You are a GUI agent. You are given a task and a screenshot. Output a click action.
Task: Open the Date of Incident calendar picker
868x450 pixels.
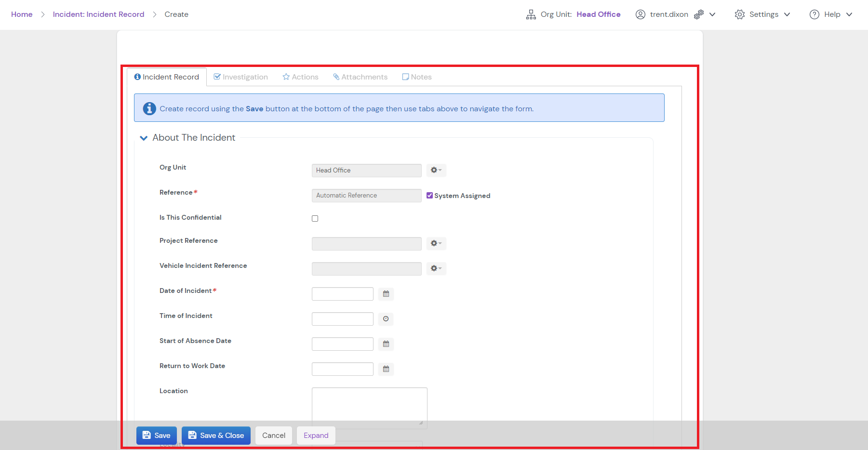(386, 294)
